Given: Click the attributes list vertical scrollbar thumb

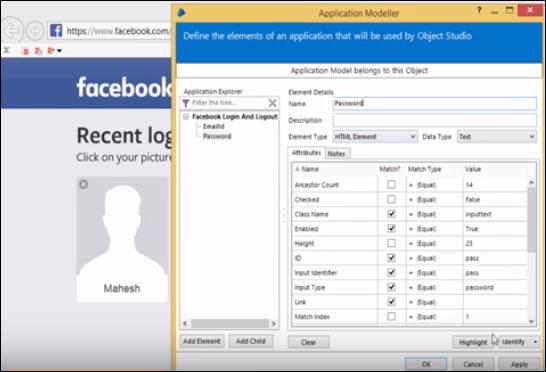Looking at the screenshot, I should point(531,219).
